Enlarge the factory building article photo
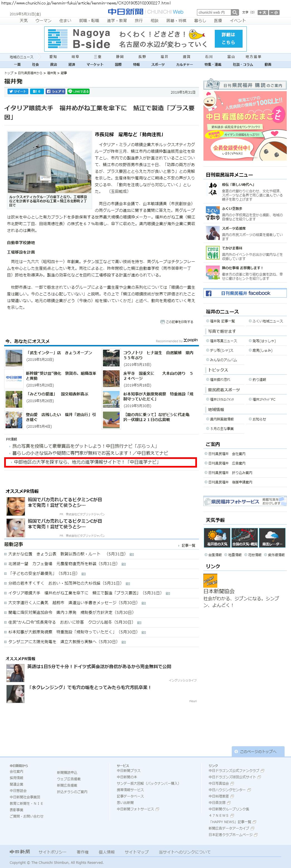 (49, 162)
